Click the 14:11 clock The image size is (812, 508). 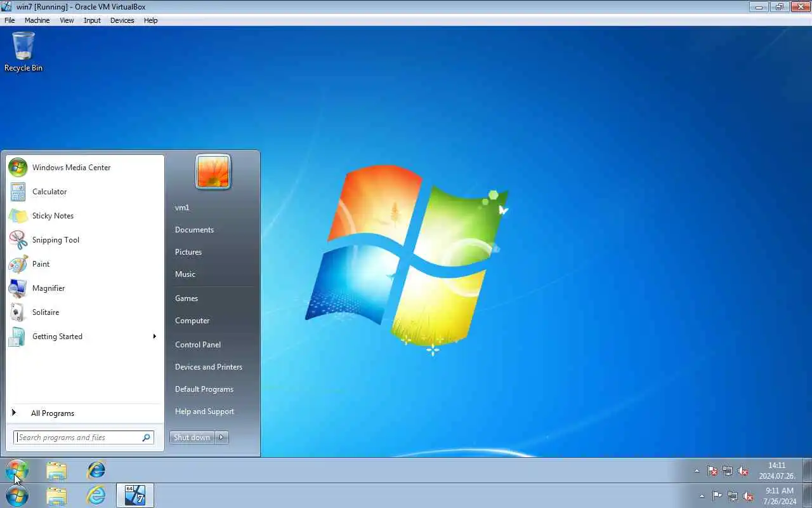pos(777,471)
